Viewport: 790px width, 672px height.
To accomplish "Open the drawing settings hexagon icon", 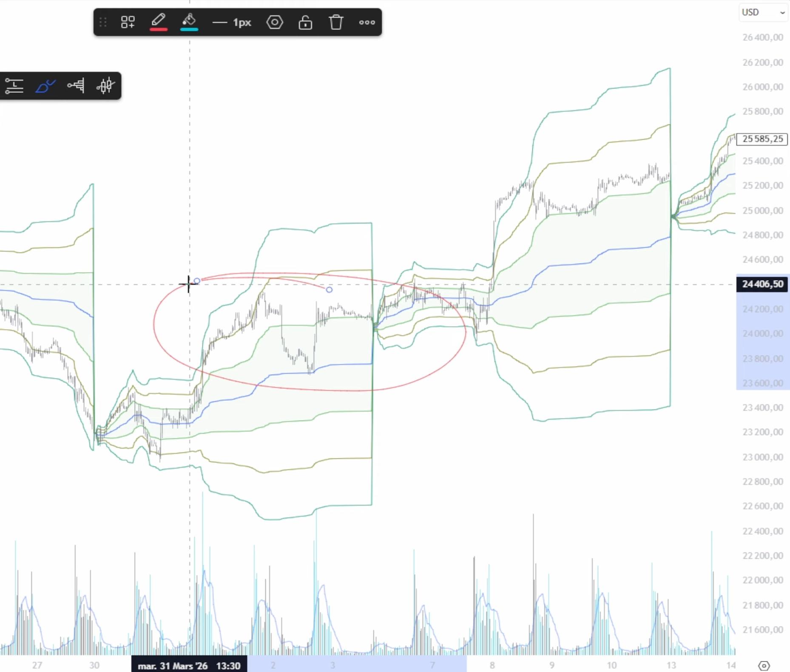I will tap(275, 22).
